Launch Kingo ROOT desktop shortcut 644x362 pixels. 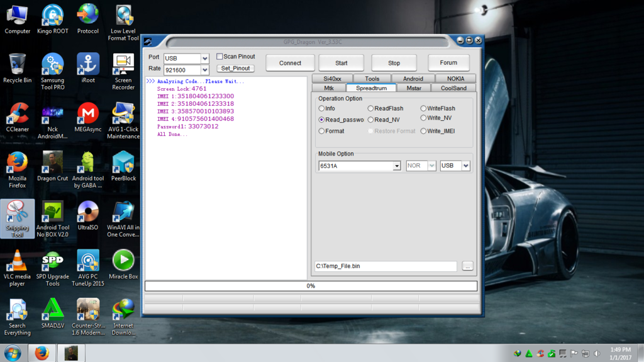(52, 16)
